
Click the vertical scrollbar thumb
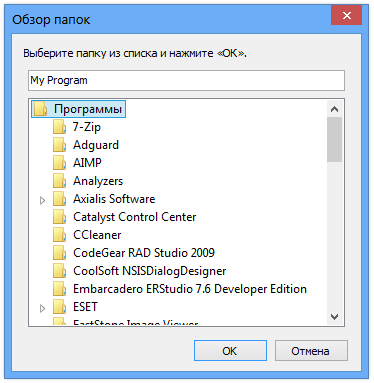click(334, 139)
